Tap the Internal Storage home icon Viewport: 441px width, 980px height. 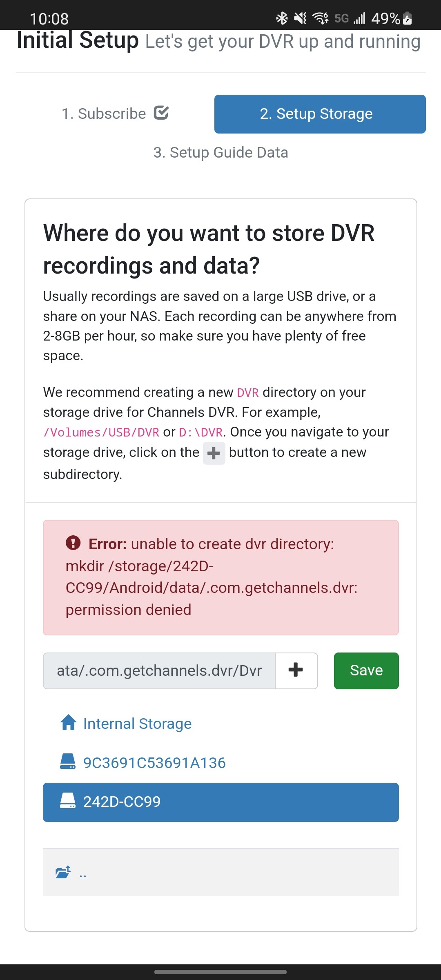point(68,723)
